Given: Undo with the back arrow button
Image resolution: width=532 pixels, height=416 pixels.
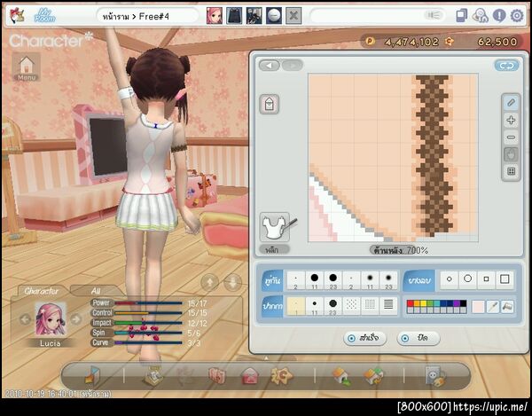Looking at the screenshot, I should pyautogui.click(x=270, y=65).
